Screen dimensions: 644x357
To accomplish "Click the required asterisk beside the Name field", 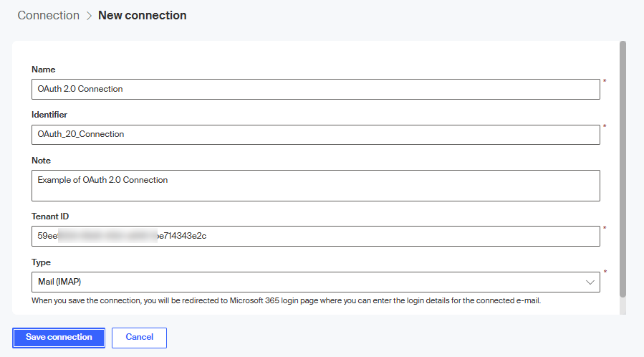I will click(605, 81).
